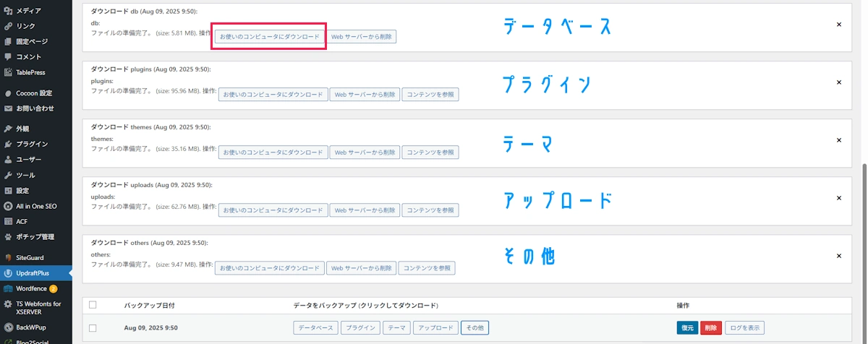The image size is (868, 344).
Task: Close the ダウンロード uploads panel
Action: [839, 198]
